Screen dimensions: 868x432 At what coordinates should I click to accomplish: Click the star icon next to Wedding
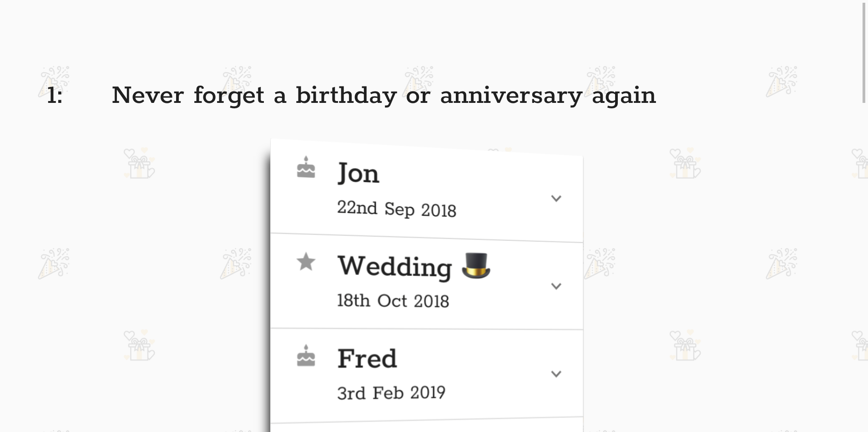pyautogui.click(x=306, y=262)
